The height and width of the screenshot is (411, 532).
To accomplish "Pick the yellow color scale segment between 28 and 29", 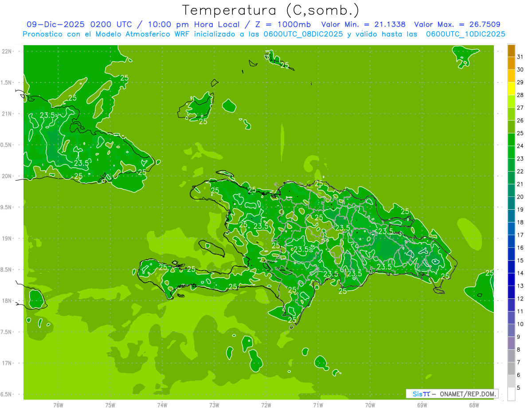I will [511, 89].
